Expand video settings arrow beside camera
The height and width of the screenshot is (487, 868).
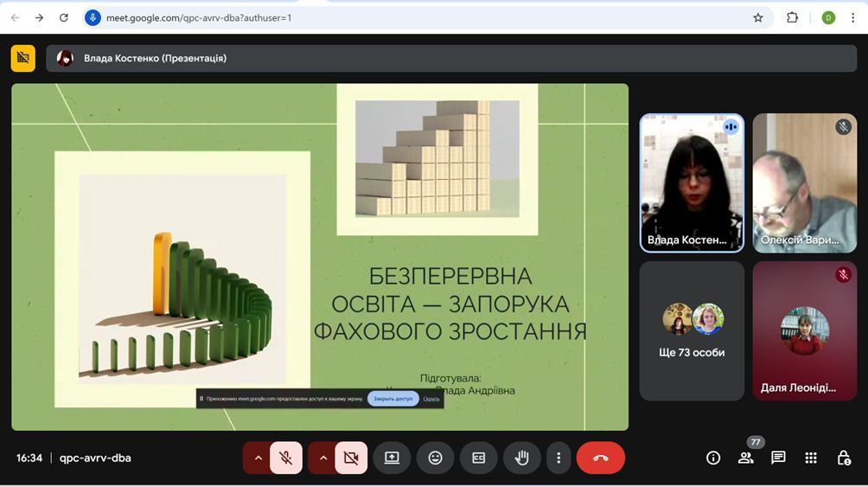pos(322,458)
